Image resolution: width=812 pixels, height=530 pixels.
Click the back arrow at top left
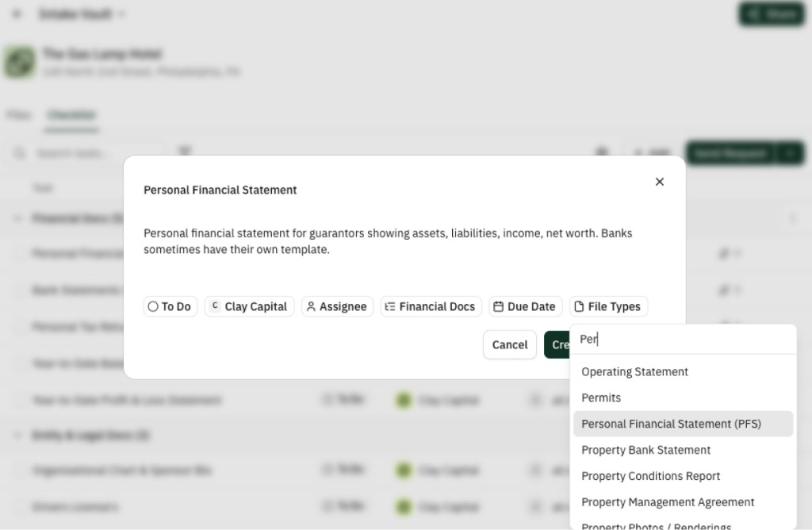tap(17, 13)
